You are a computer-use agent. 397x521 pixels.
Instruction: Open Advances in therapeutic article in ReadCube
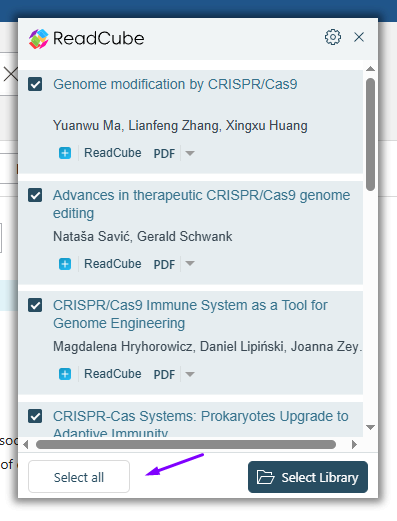point(113,264)
